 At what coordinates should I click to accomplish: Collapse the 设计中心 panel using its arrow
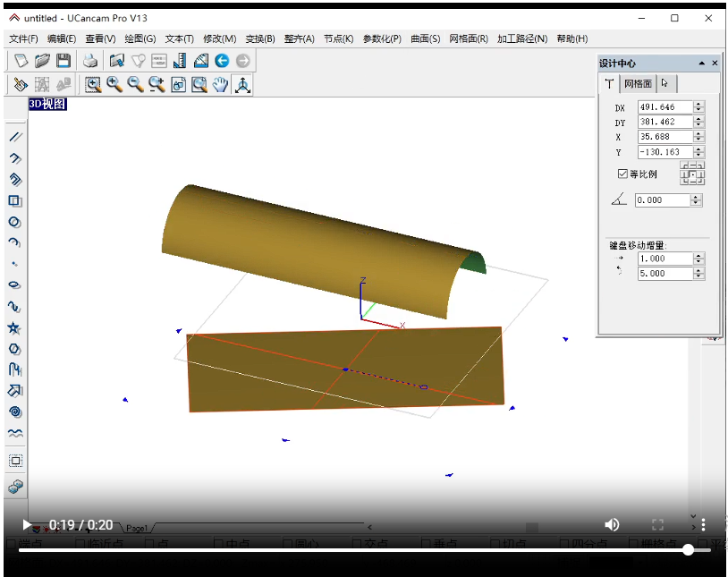point(702,64)
